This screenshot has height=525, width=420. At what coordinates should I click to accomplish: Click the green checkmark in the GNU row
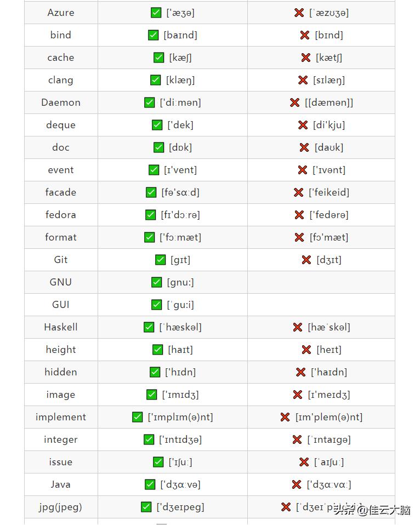click(156, 282)
